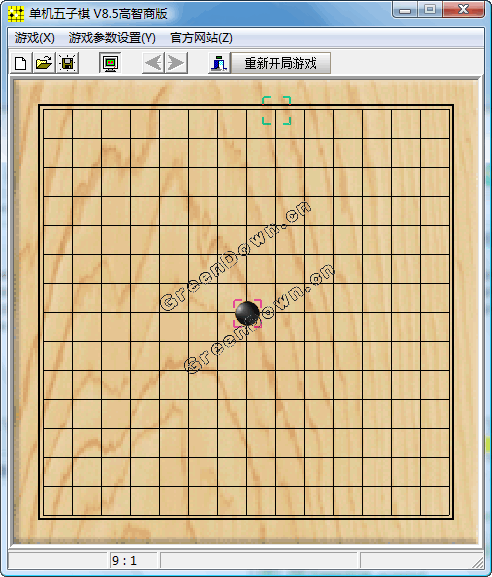Open saved game with the folder icon
This screenshot has height=577, width=492.
click(x=44, y=63)
